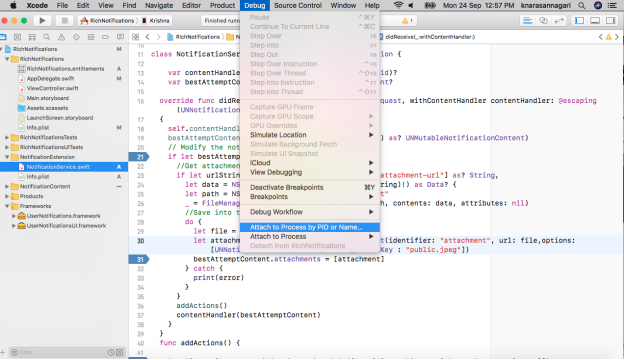Open the Breakpoint navigator
This screenshot has height=360, width=624.
pos(105,37)
